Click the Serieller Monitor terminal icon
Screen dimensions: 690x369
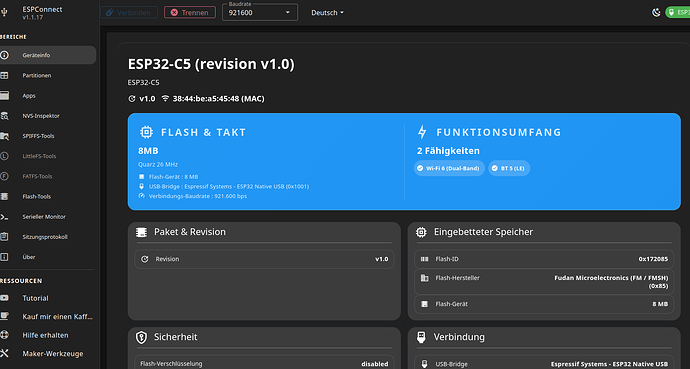pos(4,217)
